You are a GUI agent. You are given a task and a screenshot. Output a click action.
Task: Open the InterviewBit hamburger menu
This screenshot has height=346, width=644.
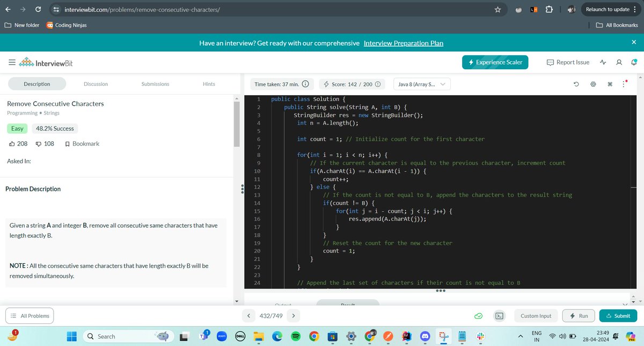click(x=12, y=63)
